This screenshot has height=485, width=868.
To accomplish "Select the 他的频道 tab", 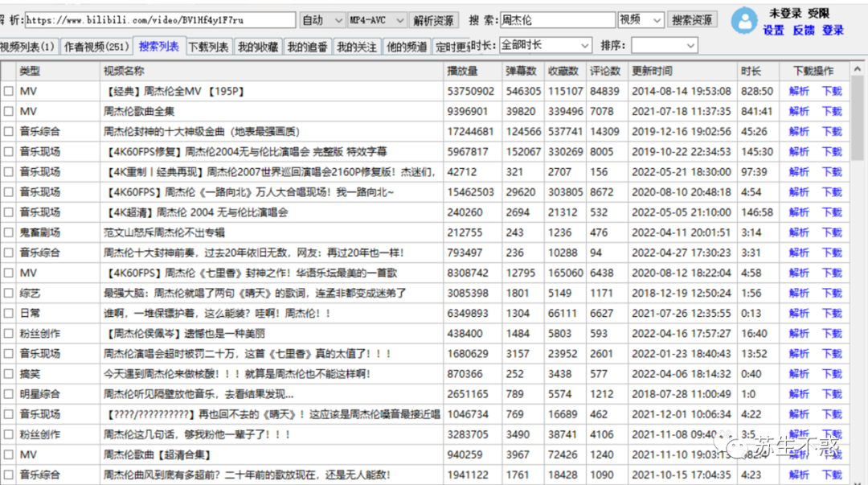I will [x=407, y=47].
